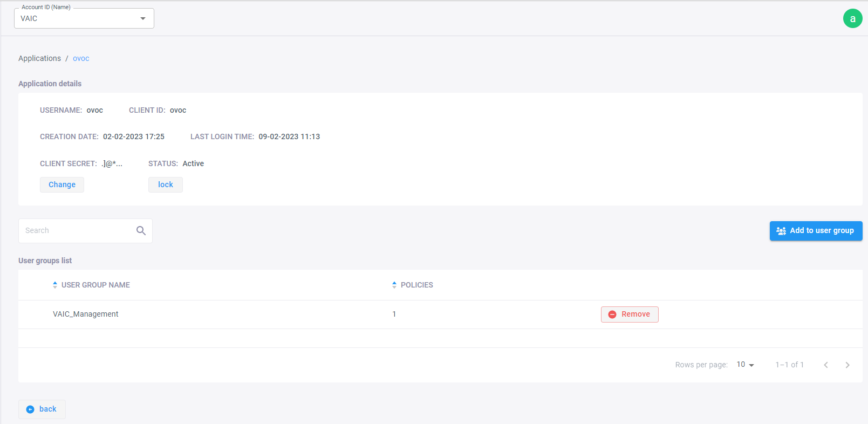The image size is (868, 424).
Task: Click the Change client secret button
Action: 62,184
